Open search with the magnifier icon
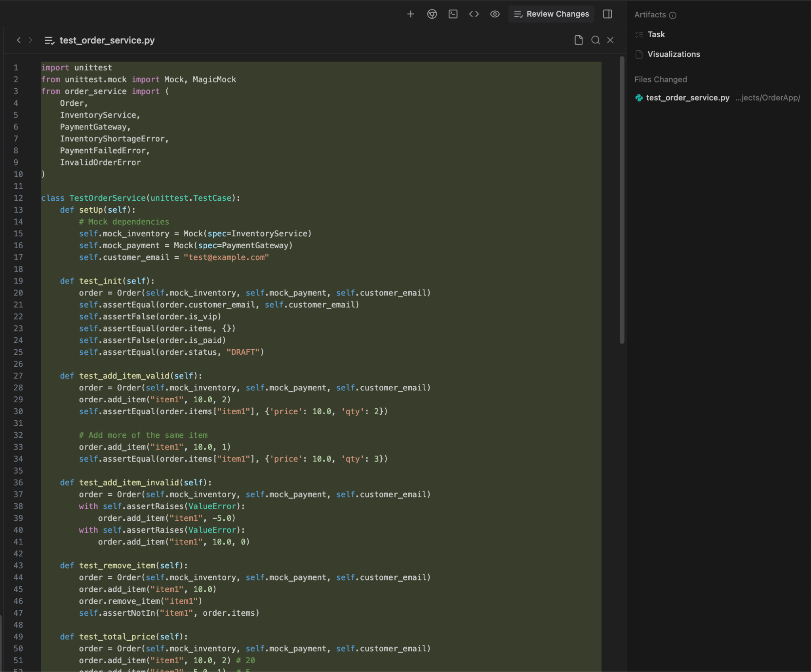The width and height of the screenshot is (811, 672). 596,40
